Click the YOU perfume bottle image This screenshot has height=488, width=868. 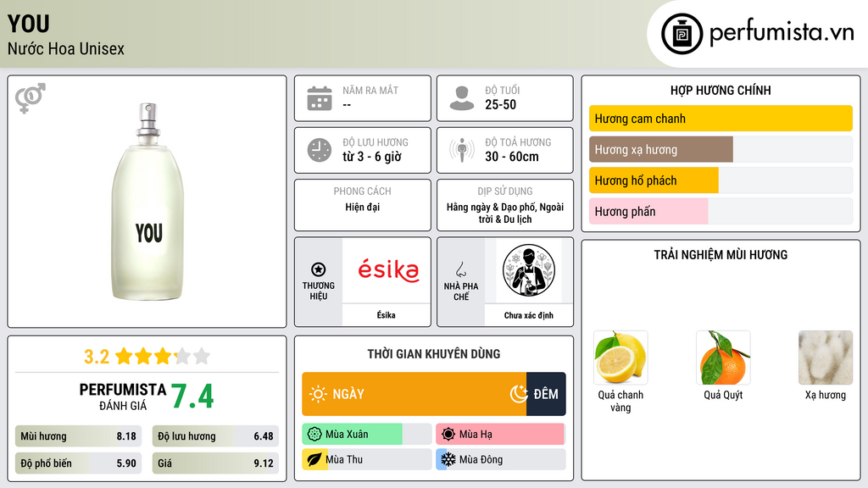click(x=147, y=202)
